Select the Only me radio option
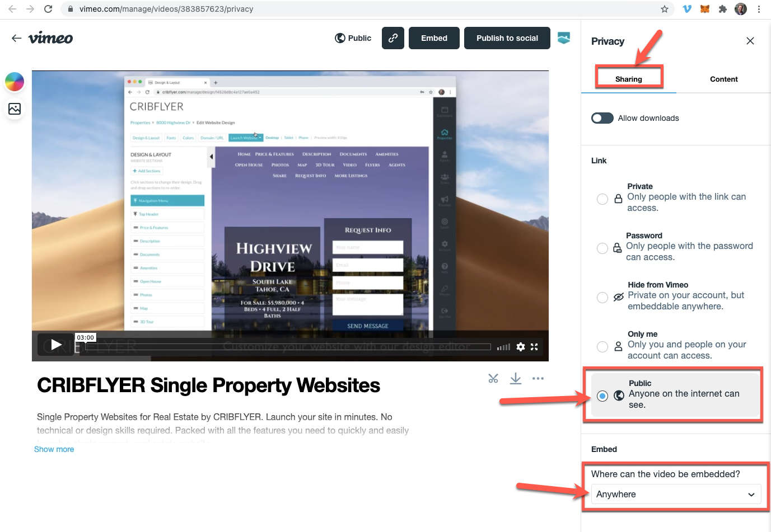The image size is (771, 532). pos(602,347)
